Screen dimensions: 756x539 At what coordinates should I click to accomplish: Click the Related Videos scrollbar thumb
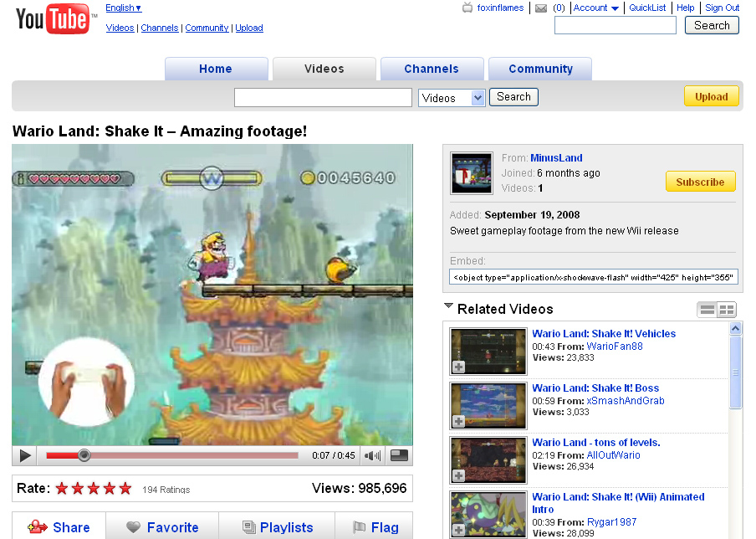click(735, 372)
